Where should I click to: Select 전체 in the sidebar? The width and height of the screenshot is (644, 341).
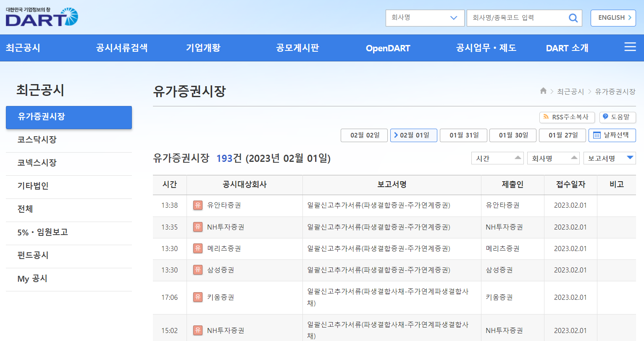pos(69,210)
